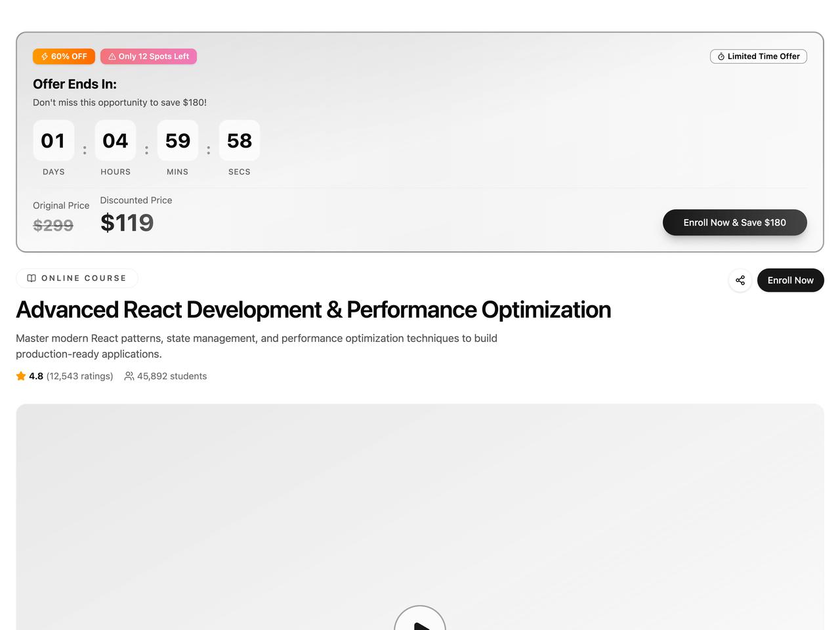Click the stopwatch icon in Limited Time Offer
840x630 pixels.
(x=721, y=56)
